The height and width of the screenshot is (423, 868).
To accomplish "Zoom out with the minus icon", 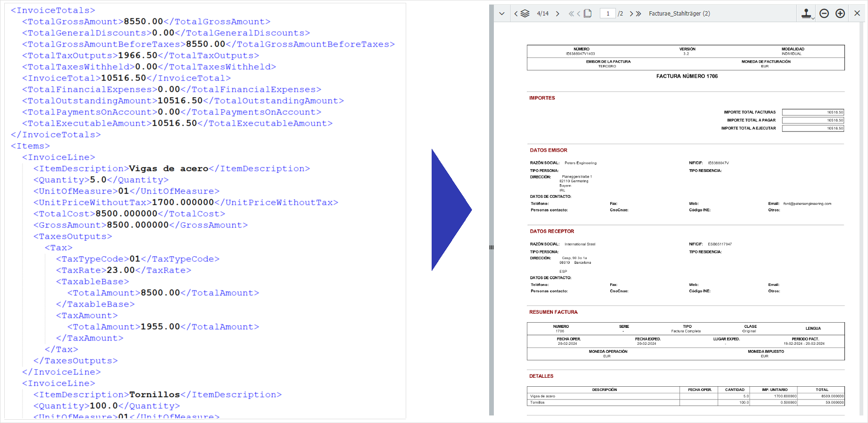I will tap(824, 14).
